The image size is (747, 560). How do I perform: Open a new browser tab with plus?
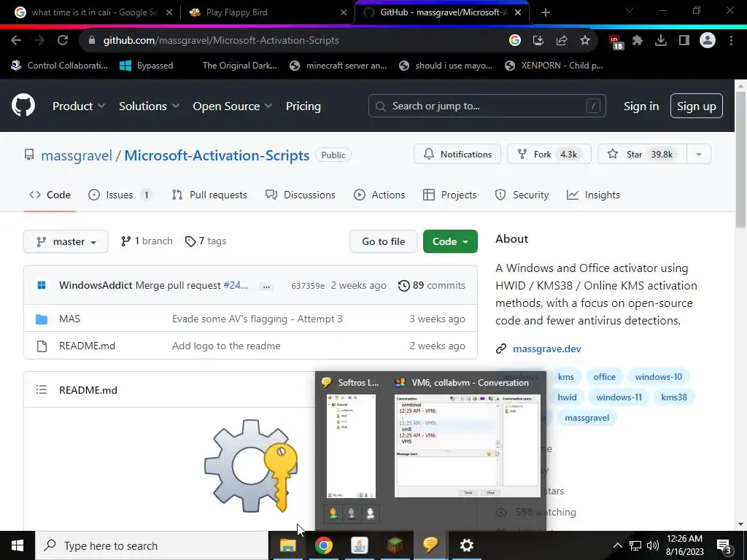point(546,12)
